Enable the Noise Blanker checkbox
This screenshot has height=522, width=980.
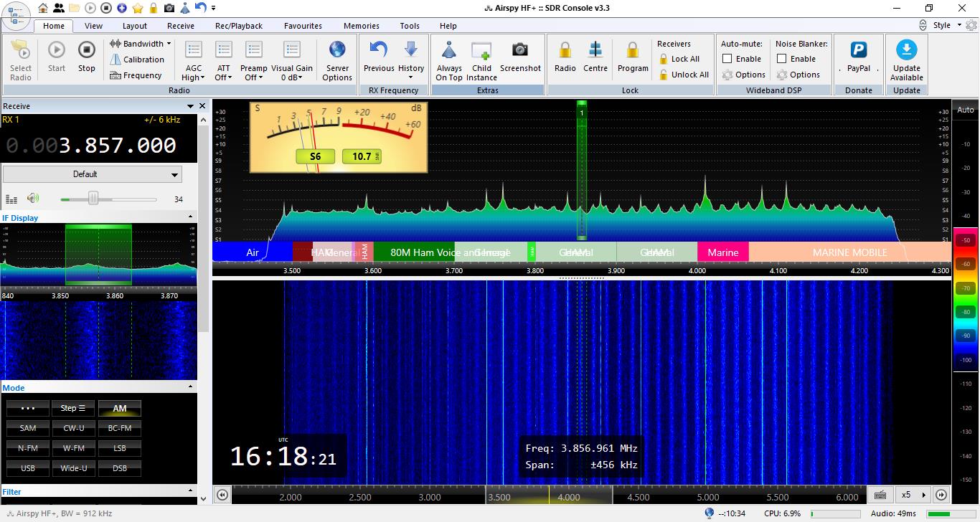pyautogui.click(x=782, y=59)
